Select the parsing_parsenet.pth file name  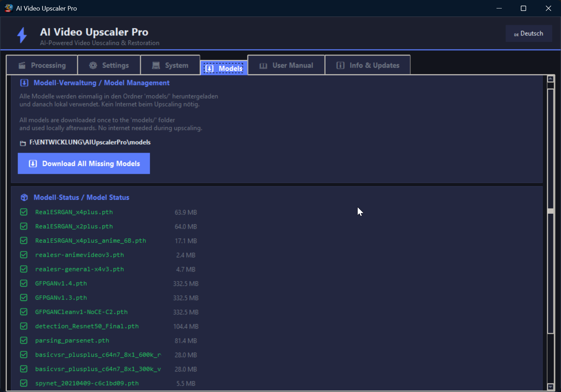point(72,341)
